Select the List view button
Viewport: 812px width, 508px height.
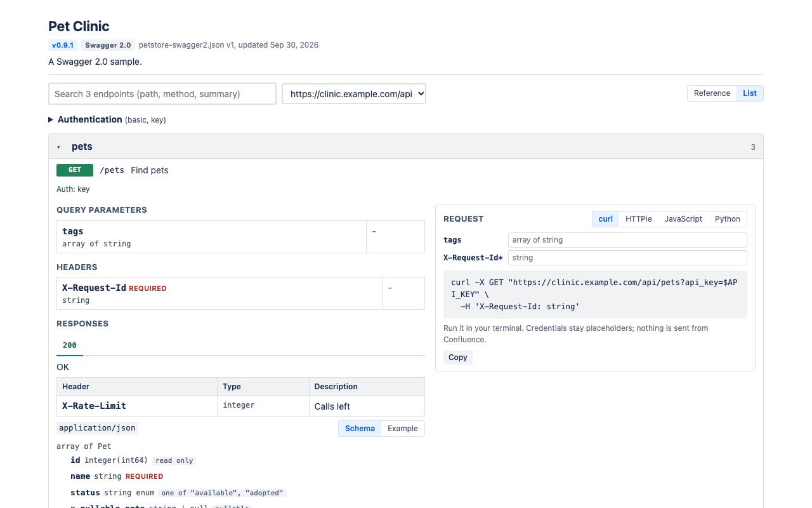click(750, 93)
